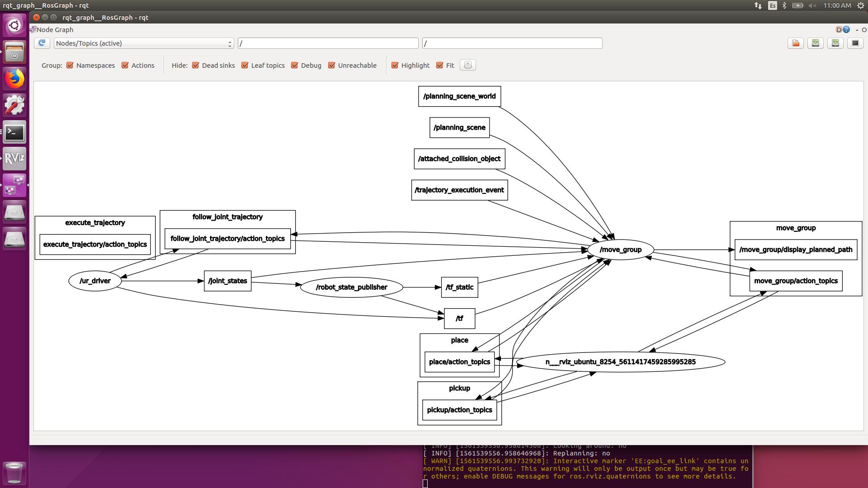The height and width of the screenshot is (488, 868).
Task: Launch Firefox from the dock
Action: tap(14, 79)
